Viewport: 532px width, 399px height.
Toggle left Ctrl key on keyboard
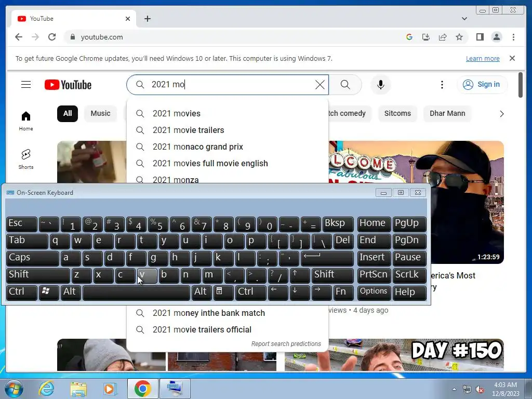tap(22, 292)
